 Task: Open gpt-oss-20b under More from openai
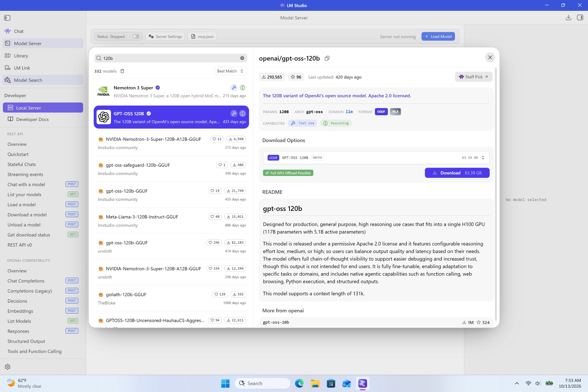point(376,322)
